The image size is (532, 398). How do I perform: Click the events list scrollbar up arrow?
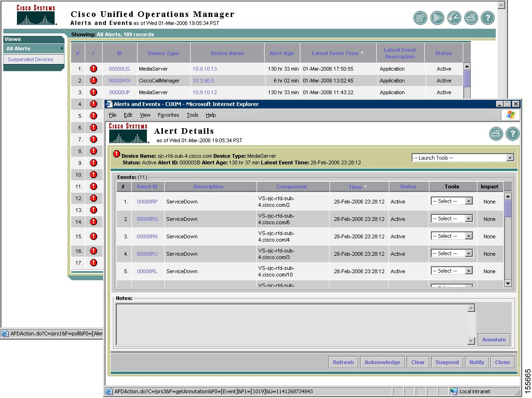click(x=508, y=196)
